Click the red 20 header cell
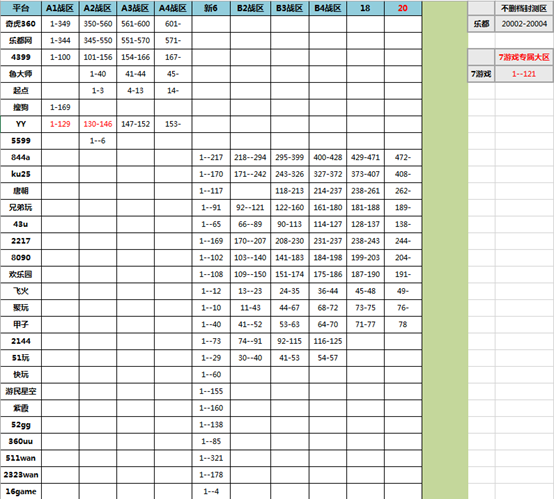Image resolution: width=554 pixels, height=499 pixels. tap(403, 8)
